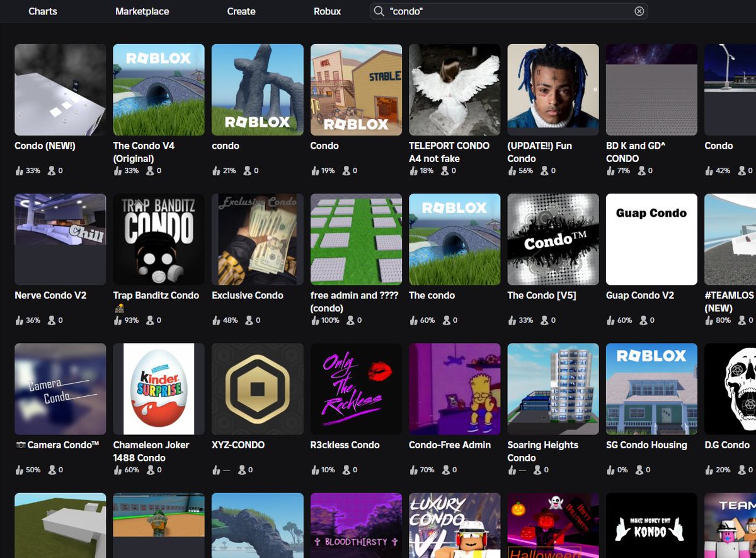Click the thumbs-up icon under D.G Condo
Viewport: 756px width, 558px height.
[x=709, y=470]
